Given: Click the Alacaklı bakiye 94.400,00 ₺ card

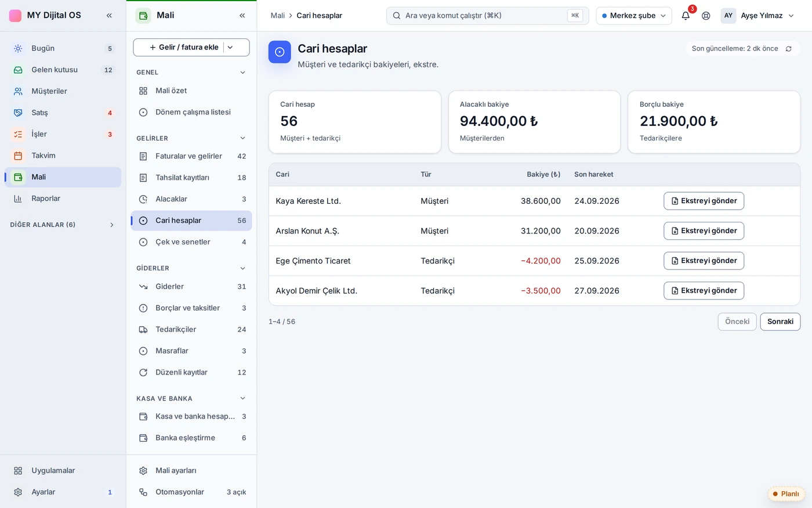Looking at the screenshot, I should (x=534, y=122).
